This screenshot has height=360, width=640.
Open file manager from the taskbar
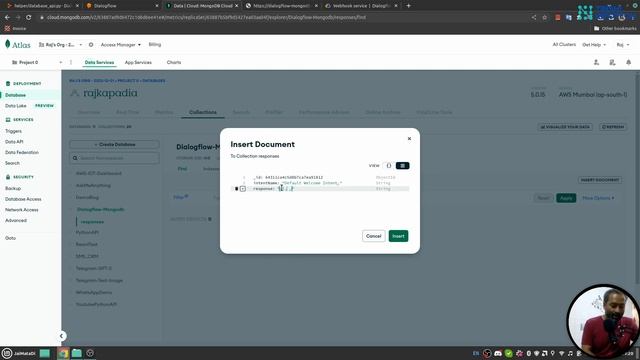(77, 353)
